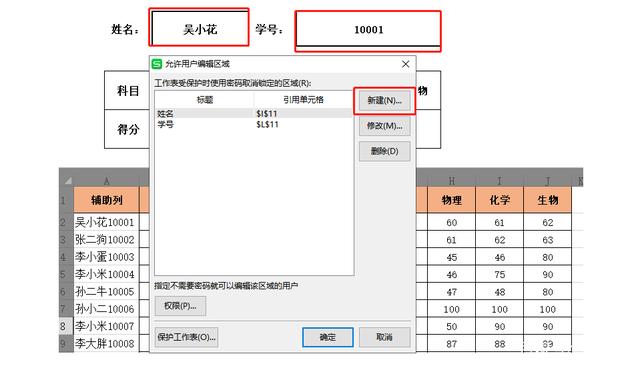Click the 科目 cell in the score table
The height and width of the screenshot is (366, 640).
pyautogui.click(x=128, y=91)
